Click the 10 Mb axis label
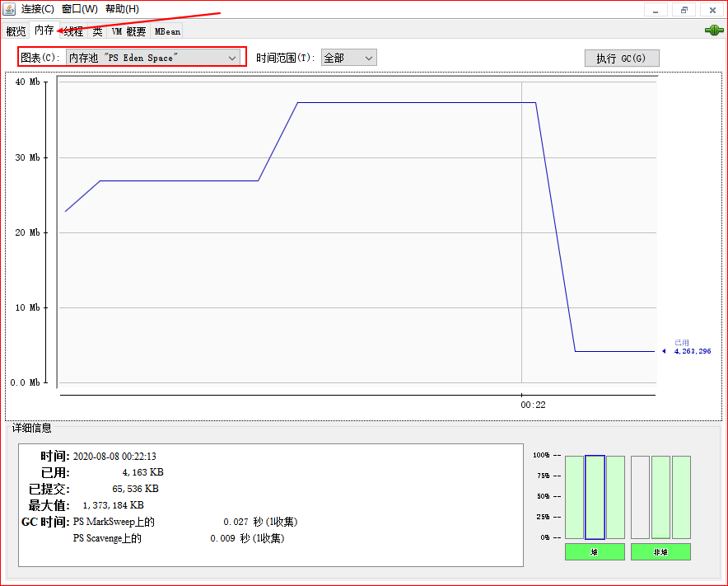Viewport: 728px width, 586px height. pos(27,307)
